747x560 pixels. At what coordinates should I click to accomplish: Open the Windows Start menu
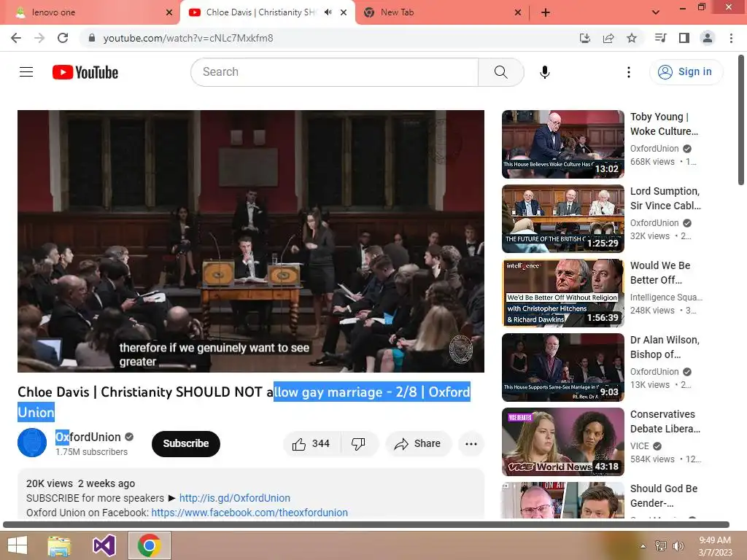pyautogui.click(x=18, y=545)
